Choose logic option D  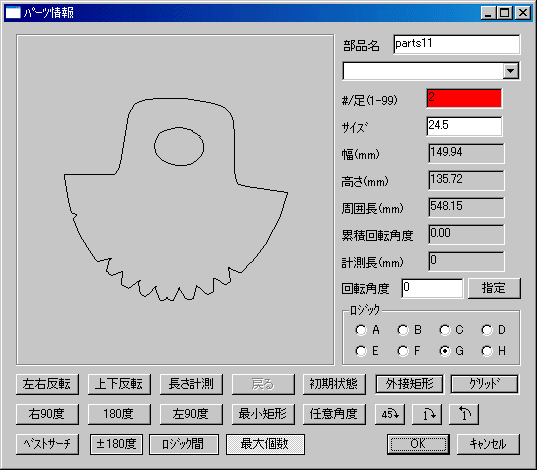click(x=487, y=330)
